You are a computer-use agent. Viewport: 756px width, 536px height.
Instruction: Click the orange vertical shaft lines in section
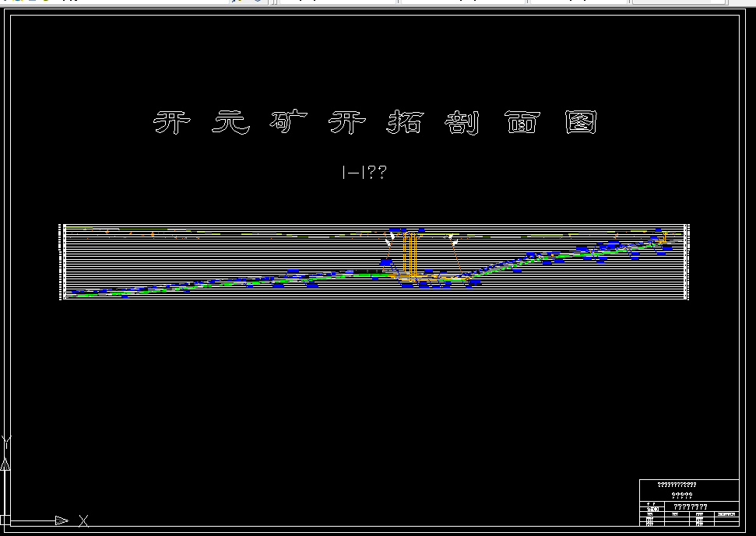click(410, 256)
